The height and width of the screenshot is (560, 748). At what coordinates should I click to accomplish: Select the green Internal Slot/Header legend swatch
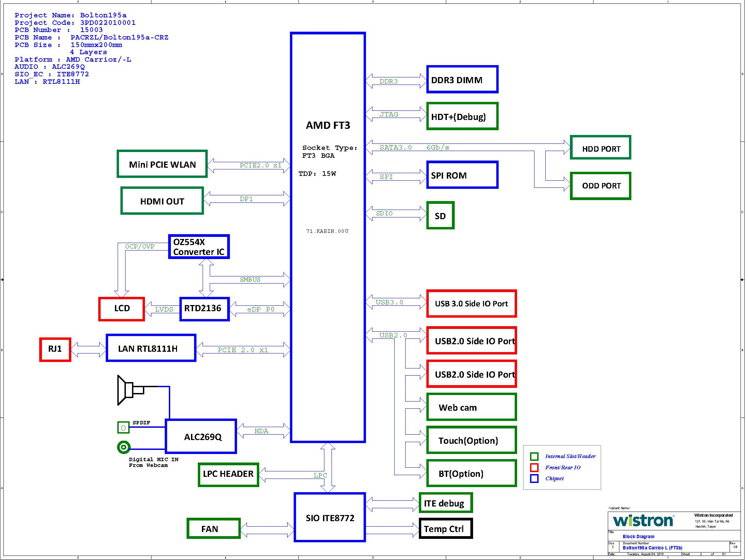point(534,456)
